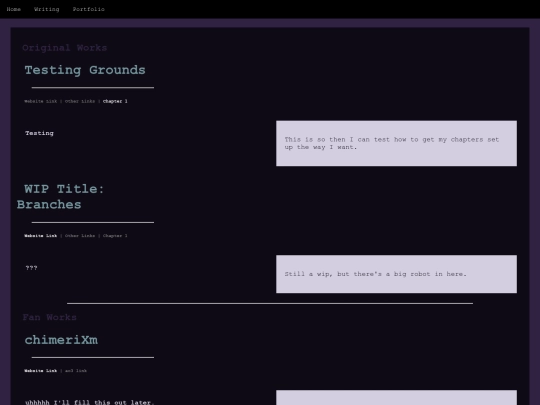Open Website Link under Testing Grounds
This screenshot has height=405, width=540.
(41, 101)
